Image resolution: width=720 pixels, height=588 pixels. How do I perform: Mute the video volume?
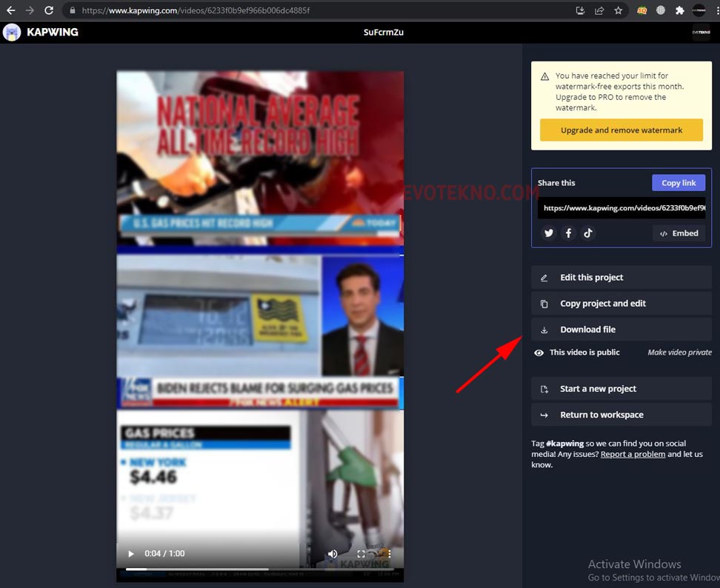(333, 554)
